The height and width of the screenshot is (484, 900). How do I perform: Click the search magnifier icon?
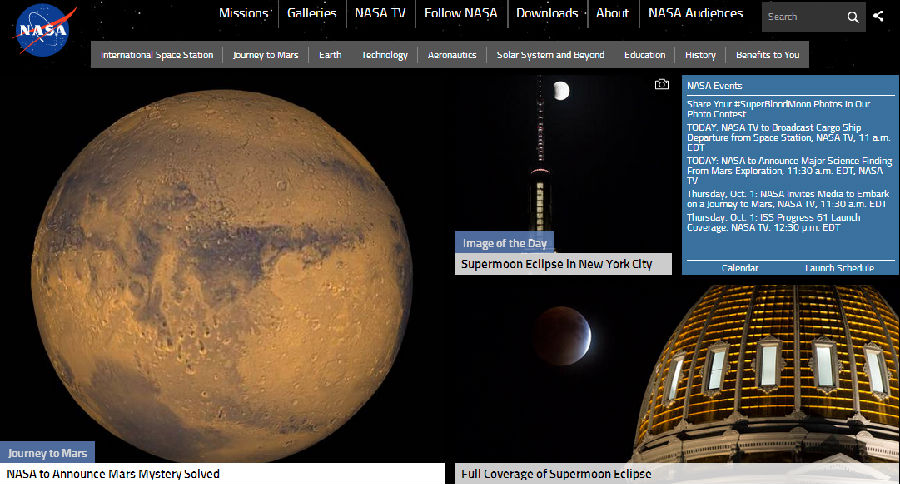(853, 17)
